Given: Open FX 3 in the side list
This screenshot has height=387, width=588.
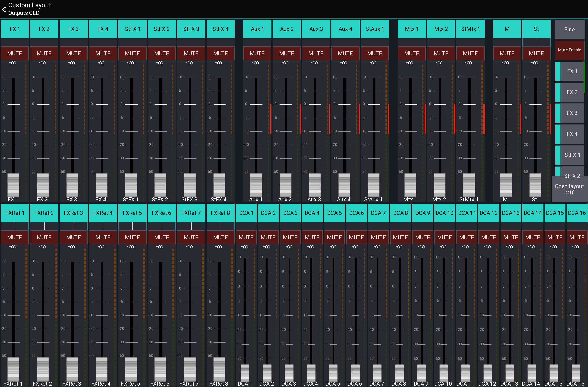Looking at the screenshot, I should 570,113.
